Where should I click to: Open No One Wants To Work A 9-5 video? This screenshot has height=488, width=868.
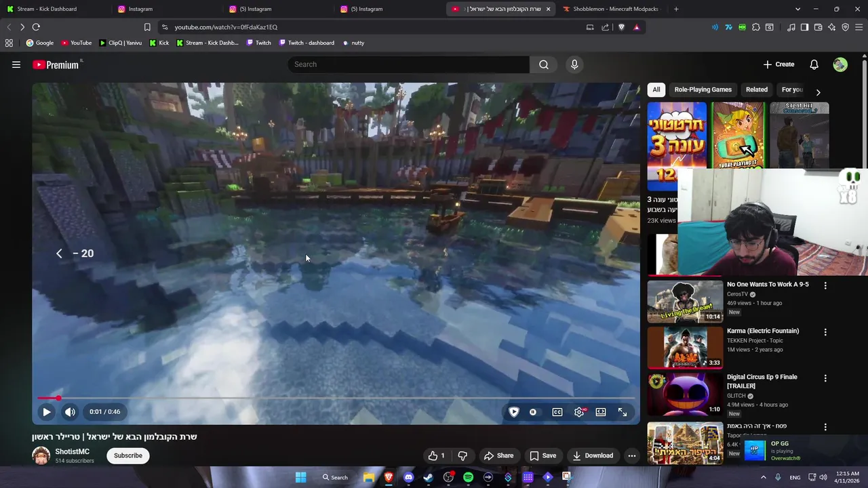(x=768, y=285)
